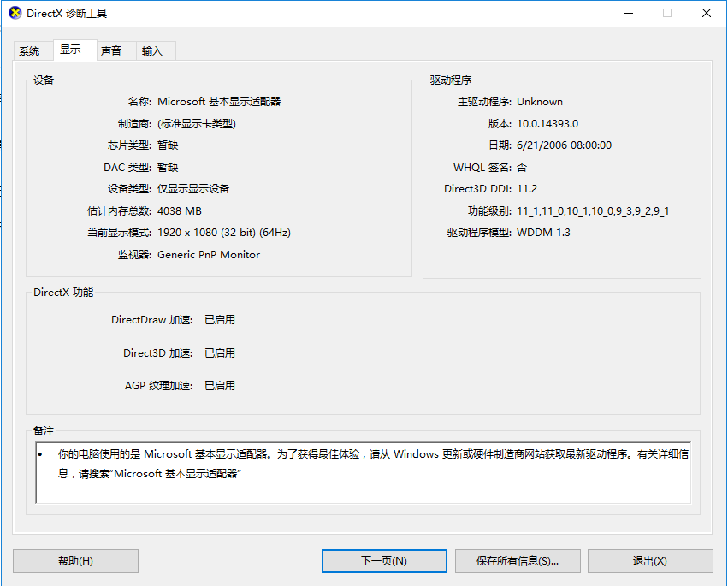Click the 帮助(H) button

point(75,561)
